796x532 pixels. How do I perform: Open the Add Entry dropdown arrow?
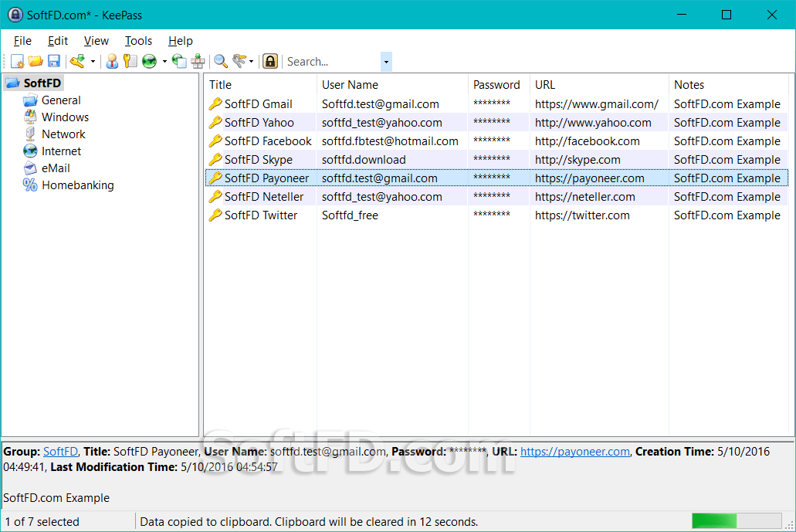coord(93,62)
